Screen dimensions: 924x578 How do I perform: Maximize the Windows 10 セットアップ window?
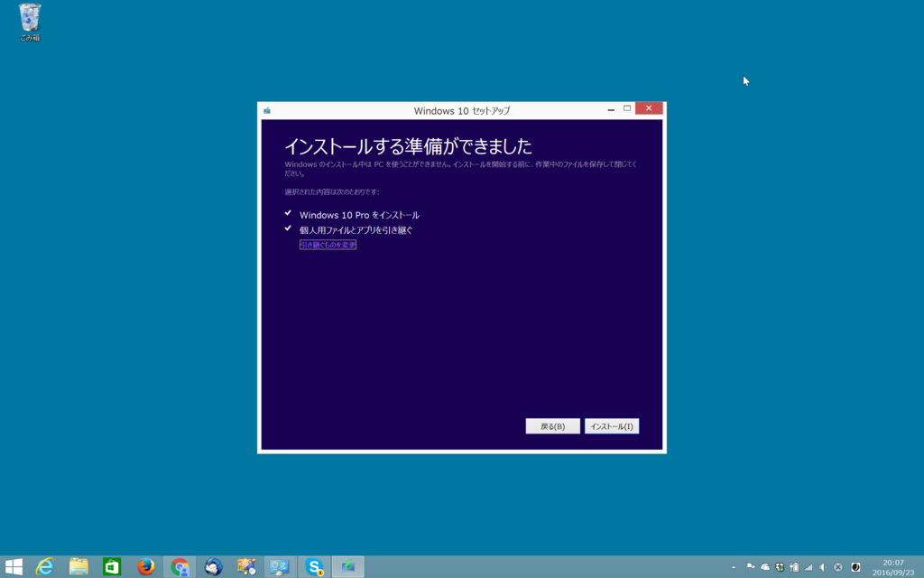(627, 108)
